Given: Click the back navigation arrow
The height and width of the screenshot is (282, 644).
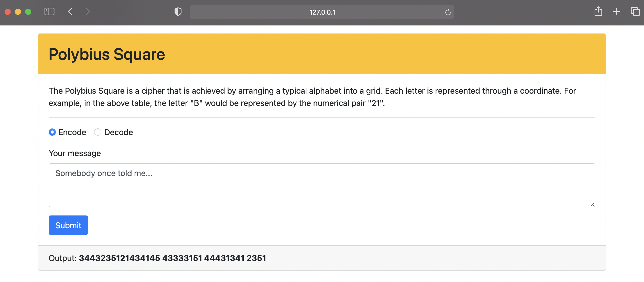Looking at the screenshot, I should [x=70, y=12].
